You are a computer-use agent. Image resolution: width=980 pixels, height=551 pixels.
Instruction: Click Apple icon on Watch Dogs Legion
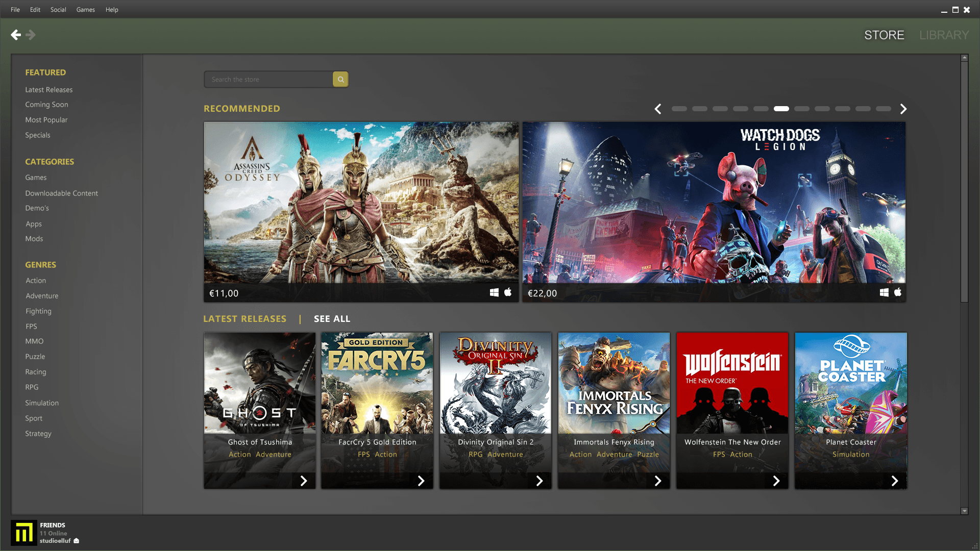(x=898, y=292)
